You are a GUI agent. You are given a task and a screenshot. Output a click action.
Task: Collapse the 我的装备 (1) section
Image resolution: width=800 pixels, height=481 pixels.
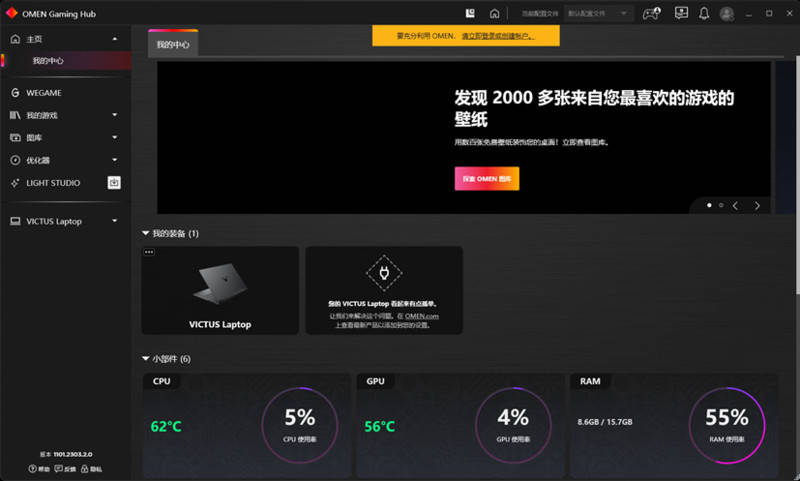click(x=146, y=234)
